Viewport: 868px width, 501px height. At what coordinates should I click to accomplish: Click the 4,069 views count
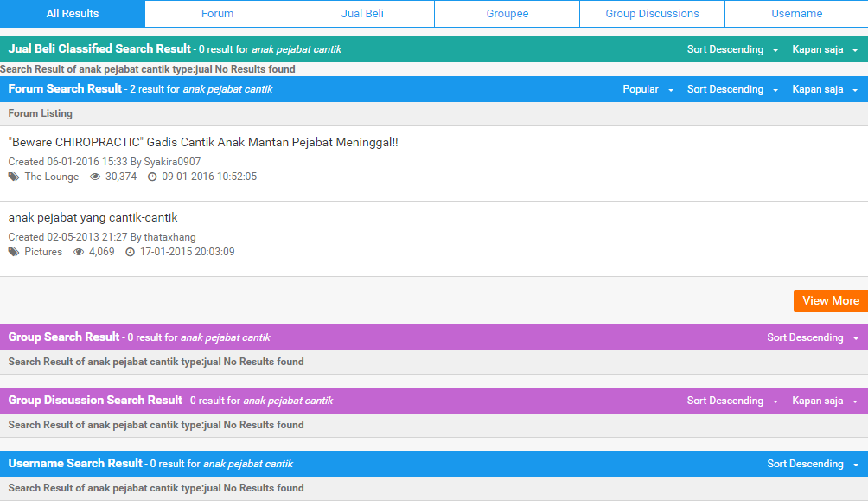coord(102,252)
